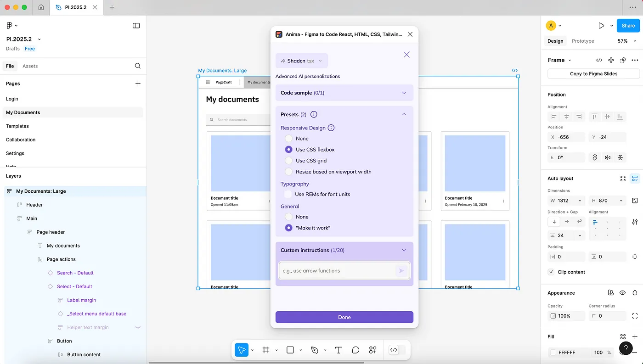Enable Use REMs for font units checkbox

point(288,194)
